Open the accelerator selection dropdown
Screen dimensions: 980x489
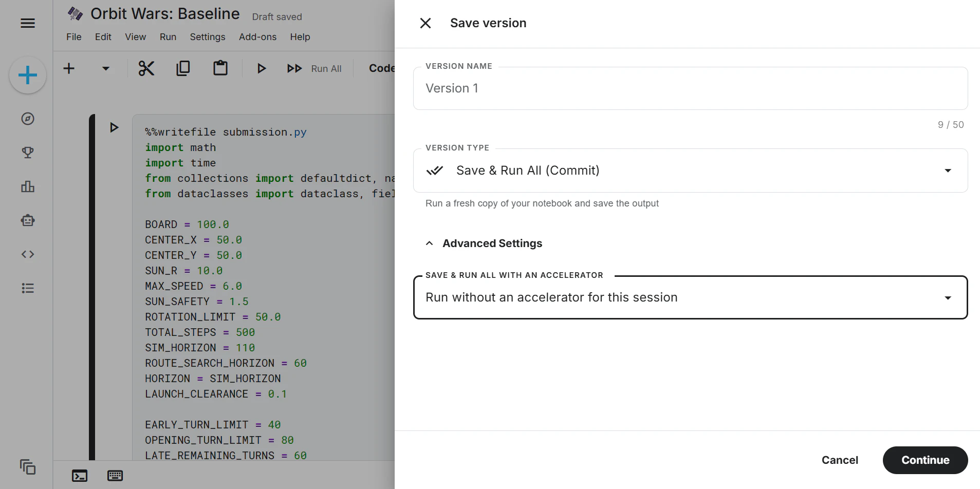(x=691, y=297)
